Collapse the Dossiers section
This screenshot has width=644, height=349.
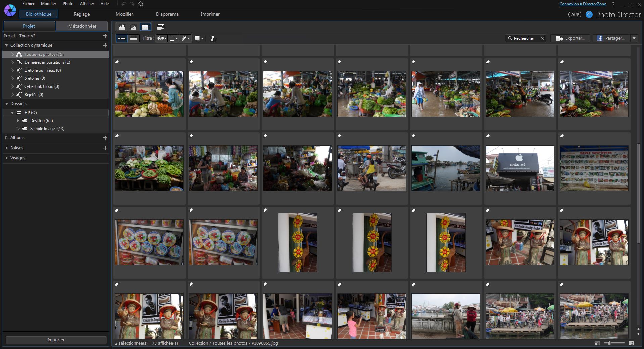point(6,104)
